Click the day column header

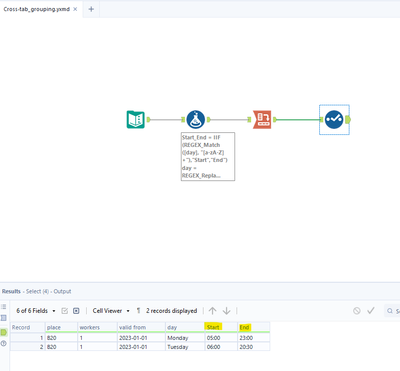(x=185, y=327)
